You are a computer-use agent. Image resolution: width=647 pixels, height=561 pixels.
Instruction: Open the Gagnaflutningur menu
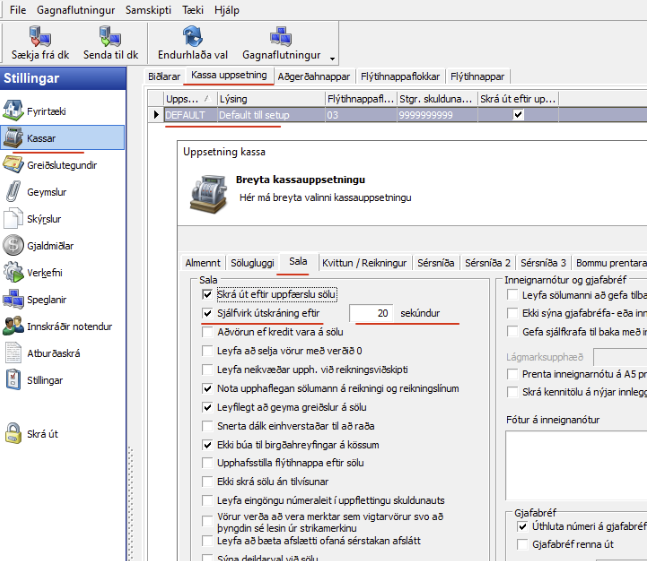76,9
